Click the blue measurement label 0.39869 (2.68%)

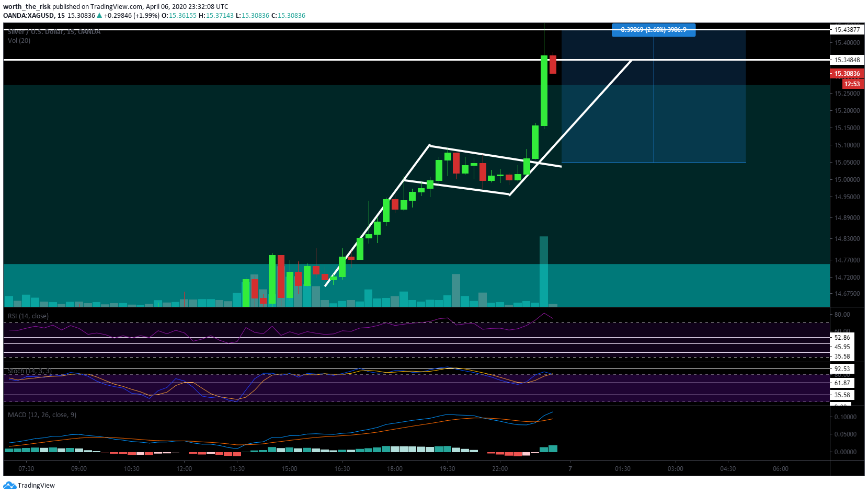click(x=654, y=30)
